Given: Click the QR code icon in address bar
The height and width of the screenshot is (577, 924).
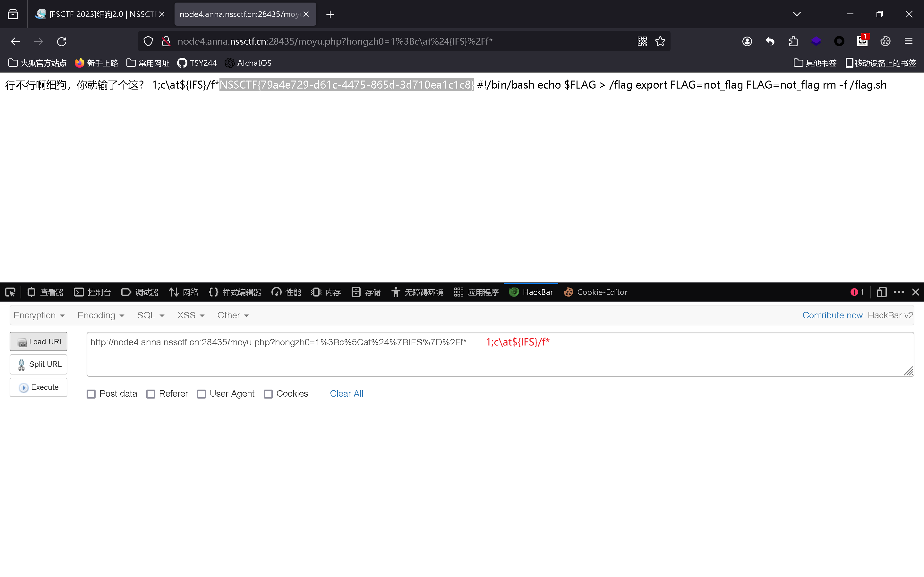Looking at the screenshot, I should click(642, 41).
